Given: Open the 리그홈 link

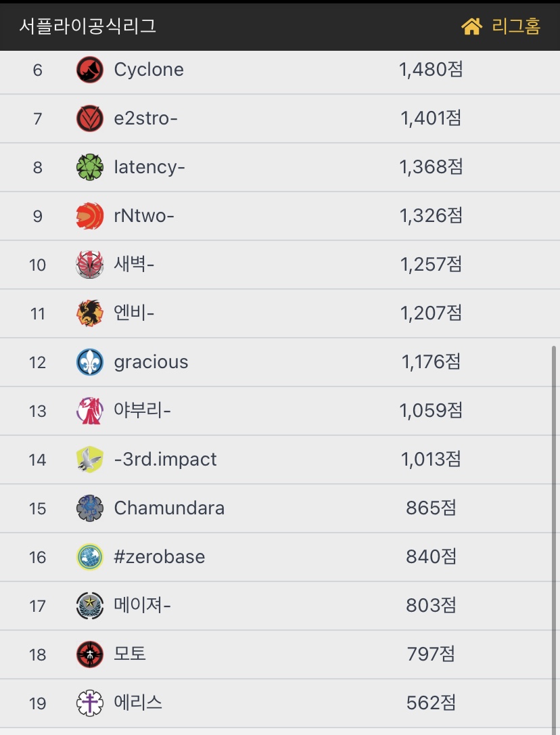Looking at the screenshot, I should tap(515, 26).
